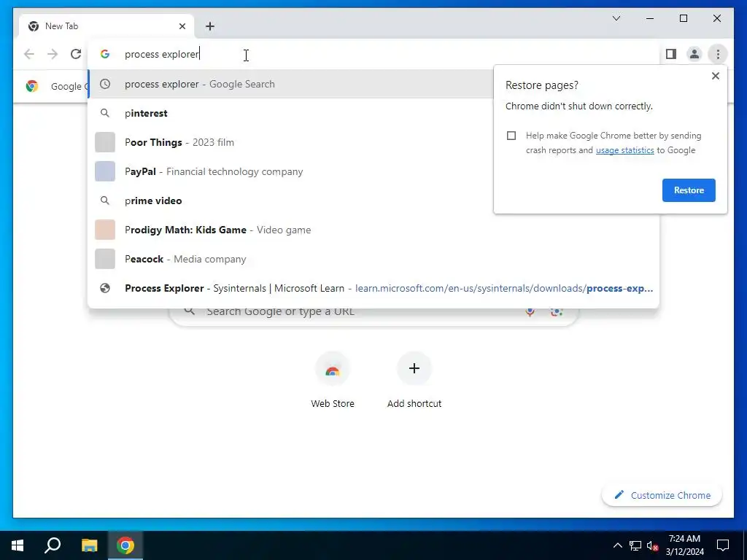Viewport: 747px width, 560px height.
Task: Open Windows taskbar search
Action: 53,545
